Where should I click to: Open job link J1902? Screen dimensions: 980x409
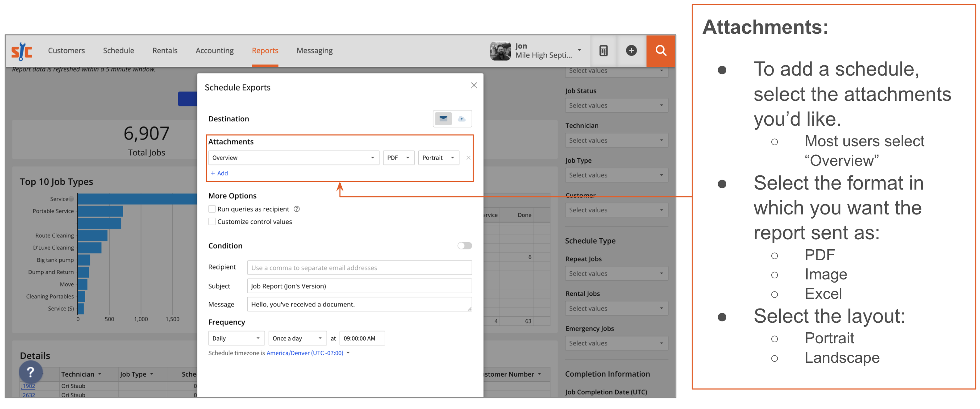(28, 386)
